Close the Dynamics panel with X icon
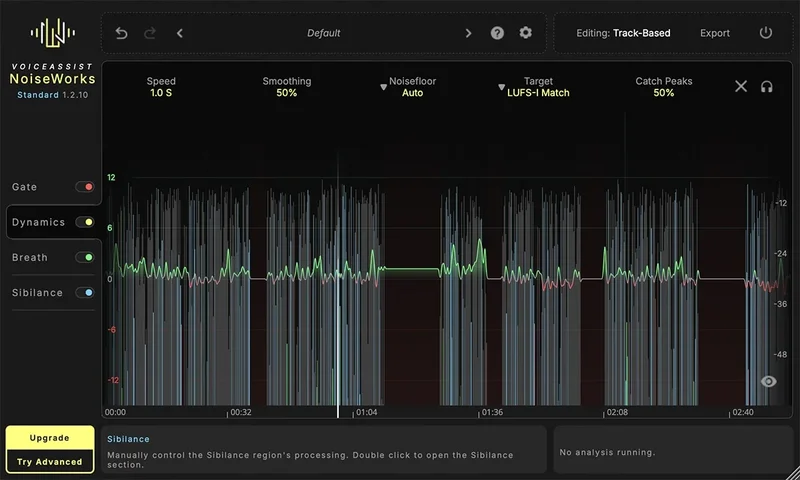The height and width of the screenshot is (480, 800). point(741,86)
